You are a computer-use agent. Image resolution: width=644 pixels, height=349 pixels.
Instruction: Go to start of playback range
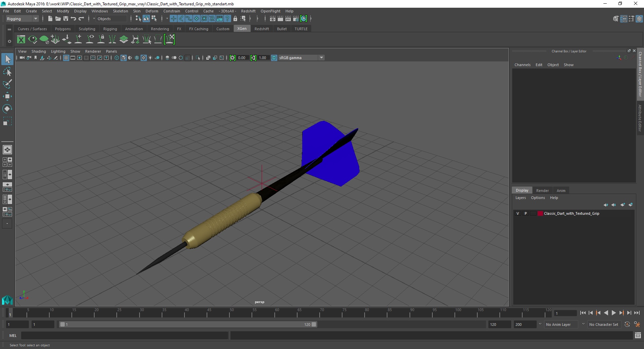point(583,313)
